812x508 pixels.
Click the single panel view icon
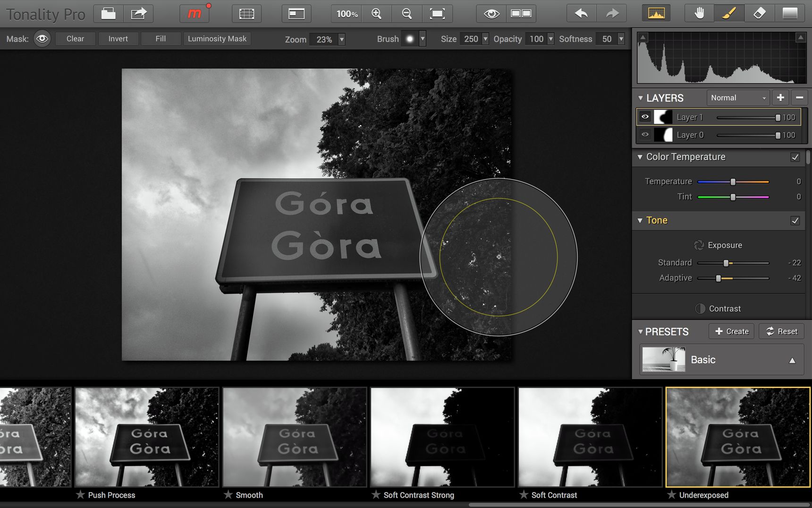pos(296,14)
